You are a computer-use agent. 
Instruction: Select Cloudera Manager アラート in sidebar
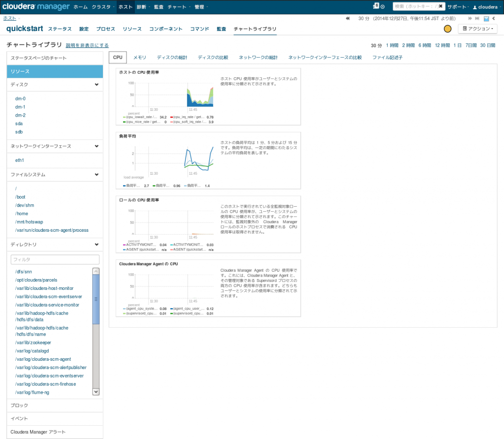(x=55, y=432)
